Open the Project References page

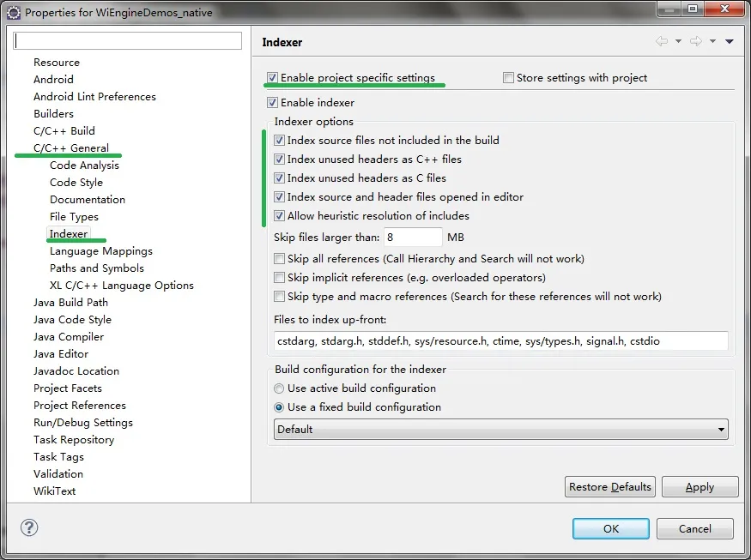(80, 406)
